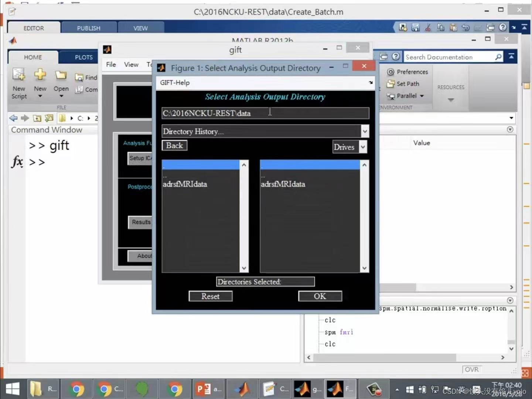Viewport: 532px width, 399px height.
Task: Click the New plus icon in HOME tab
Action: coord(40,75)
